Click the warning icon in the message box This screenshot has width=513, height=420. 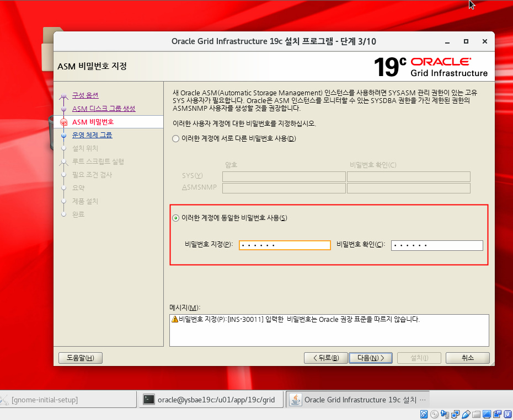tap(175, 319)
